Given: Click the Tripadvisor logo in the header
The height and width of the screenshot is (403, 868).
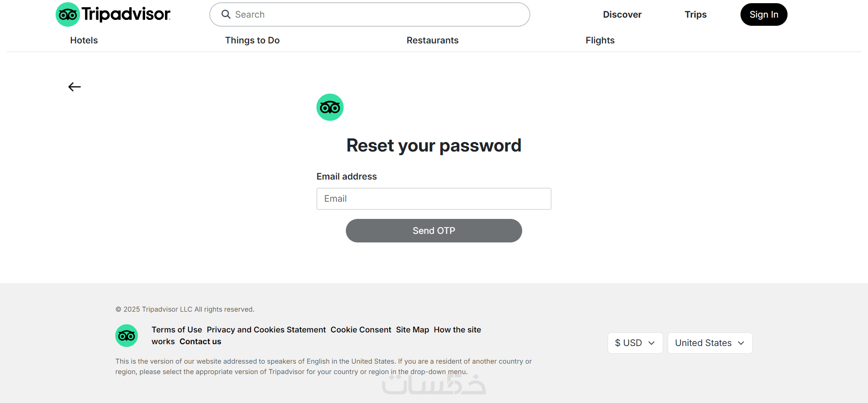Looking at the screenshot, I should [113, 14].
